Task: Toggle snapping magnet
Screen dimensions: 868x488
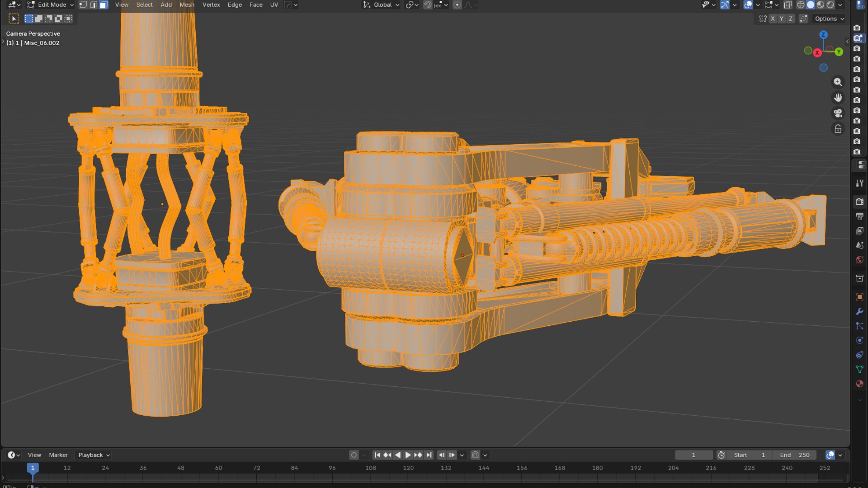Action: tap(428, 5)
